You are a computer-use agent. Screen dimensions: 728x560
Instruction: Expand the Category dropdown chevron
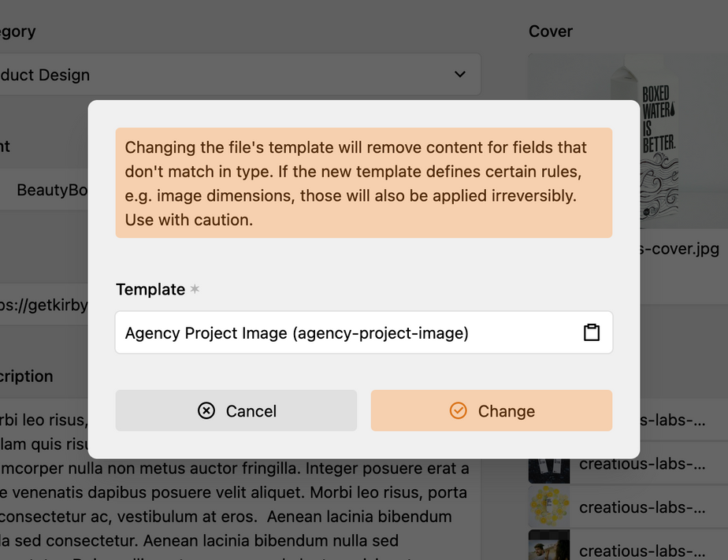460,74
